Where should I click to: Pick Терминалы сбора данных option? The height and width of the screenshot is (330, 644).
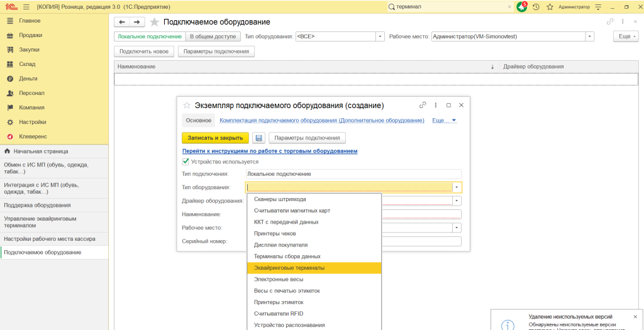314,256
